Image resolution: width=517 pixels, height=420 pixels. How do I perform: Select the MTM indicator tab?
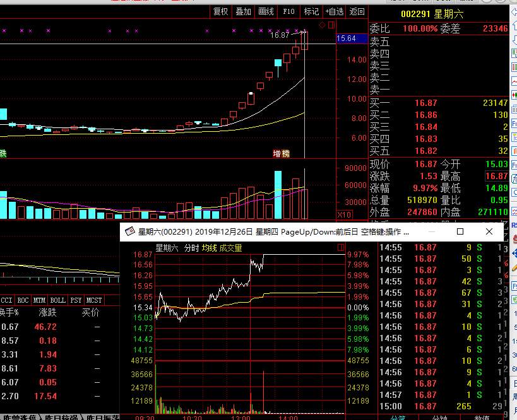pyautogui.click(x=40, y=300)
